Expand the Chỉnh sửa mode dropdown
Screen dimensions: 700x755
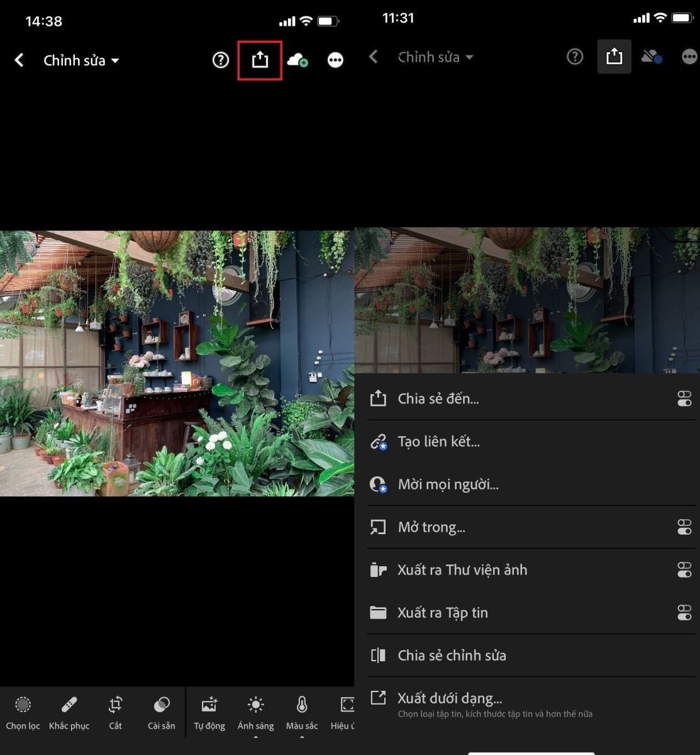coord(81,60)
